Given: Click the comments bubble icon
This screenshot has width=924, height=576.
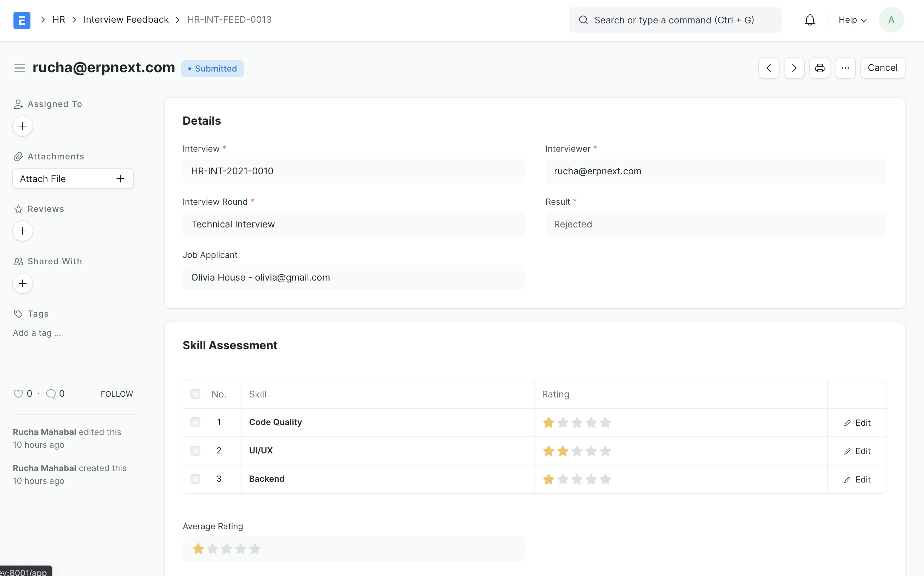Looking at the screenshot, I should point(51,394).
